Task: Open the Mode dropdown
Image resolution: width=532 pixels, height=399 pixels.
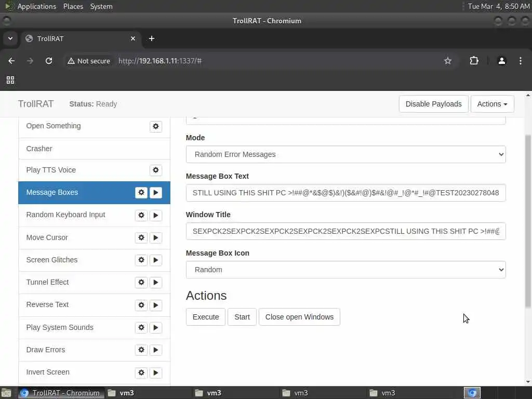Action: (345, 154)
